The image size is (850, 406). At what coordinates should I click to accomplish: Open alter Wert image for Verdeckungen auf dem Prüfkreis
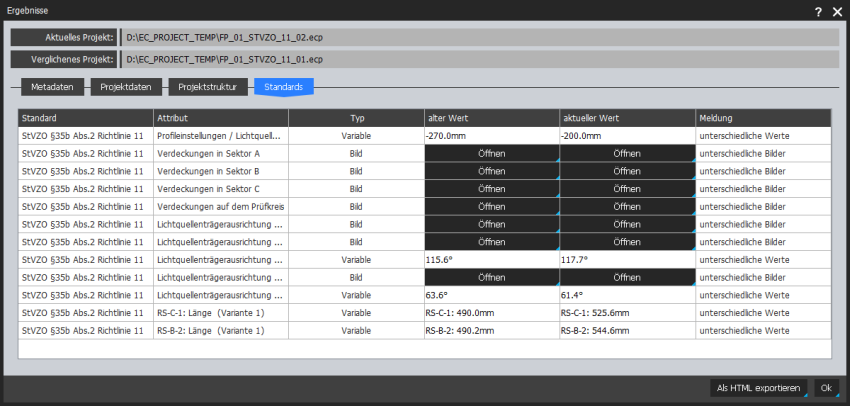click(x=492, y=207)
